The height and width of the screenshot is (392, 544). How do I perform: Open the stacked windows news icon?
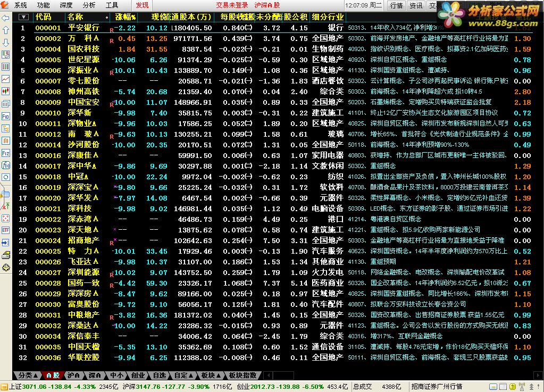[5, 104]
